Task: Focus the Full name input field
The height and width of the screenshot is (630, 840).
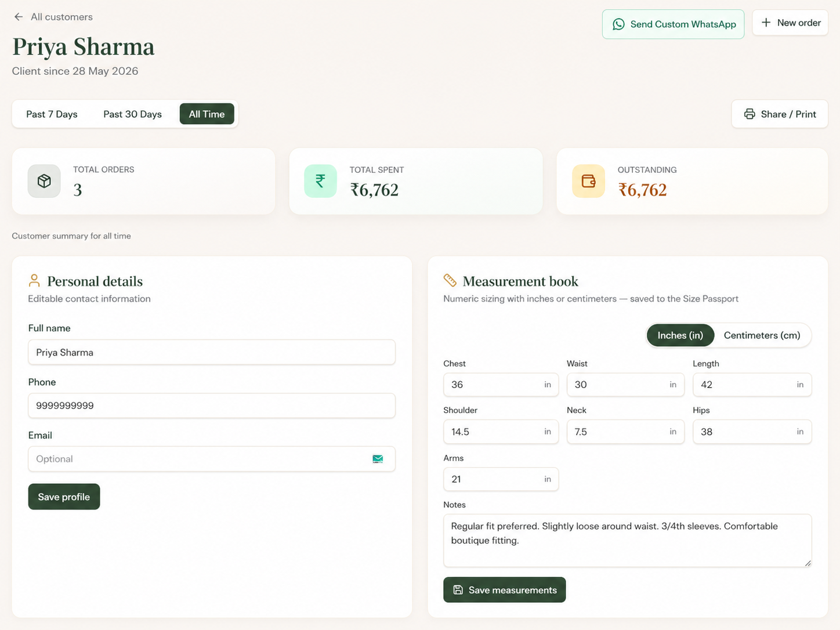Action: (212, 352)
